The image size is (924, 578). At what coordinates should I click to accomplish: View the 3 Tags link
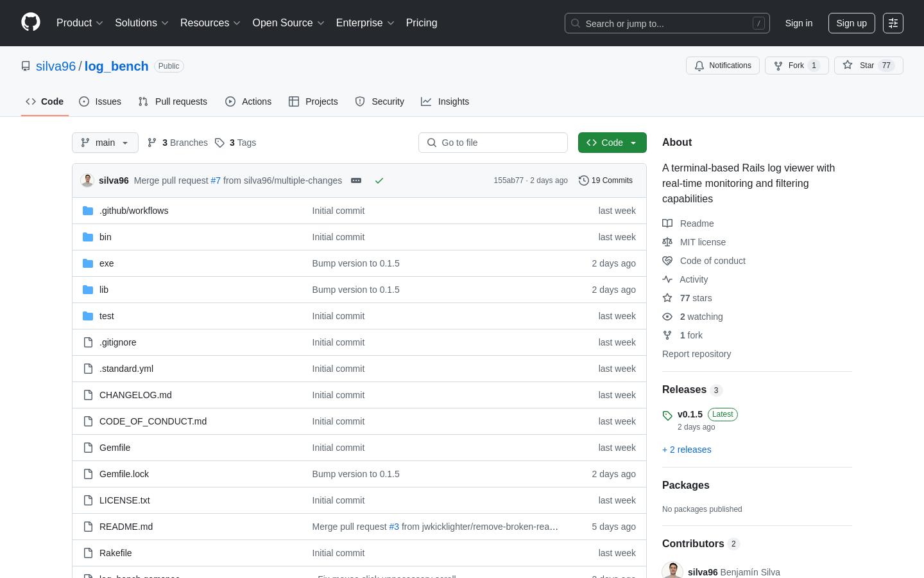point(235,143)
